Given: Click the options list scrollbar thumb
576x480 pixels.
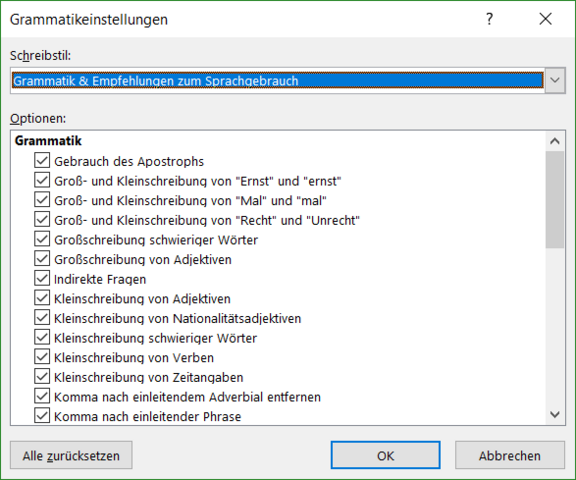Looking at the screenshot, I should coord(555,199).
